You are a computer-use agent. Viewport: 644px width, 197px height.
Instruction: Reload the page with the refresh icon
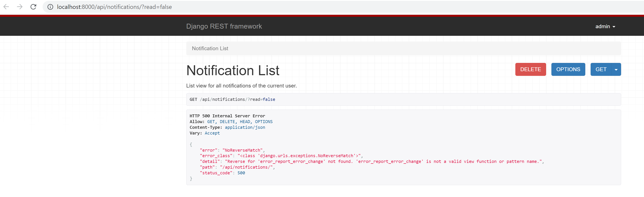pyautogui.click(x=33, y=7)
